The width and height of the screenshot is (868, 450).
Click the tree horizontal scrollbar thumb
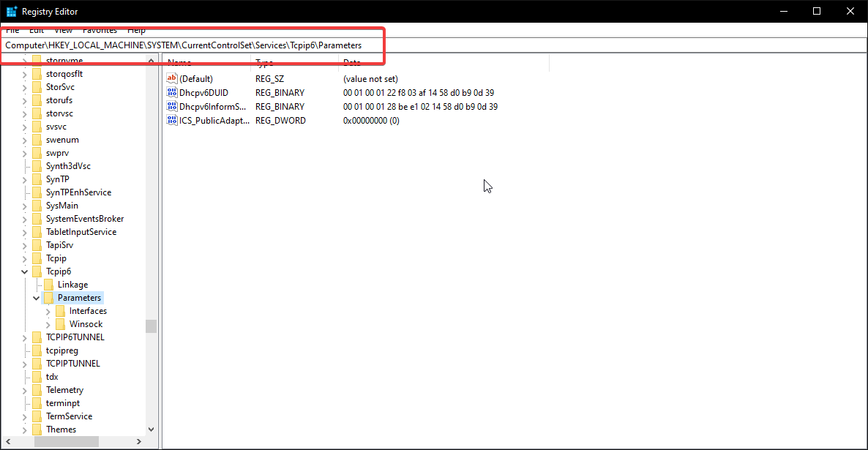click(x=67, y=442)
